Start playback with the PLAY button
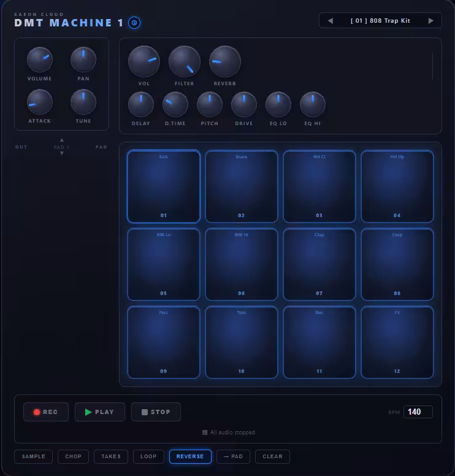 [100, 412]
